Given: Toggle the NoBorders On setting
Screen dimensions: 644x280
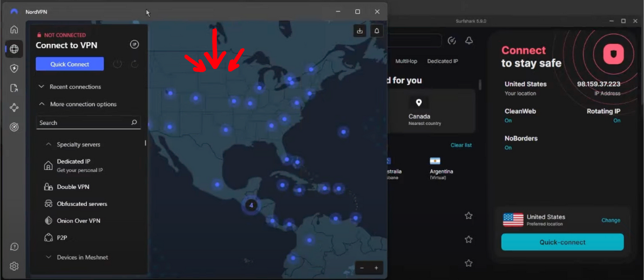Looking at the screenshot, I should pyautogui.click(x=508, y=148).
